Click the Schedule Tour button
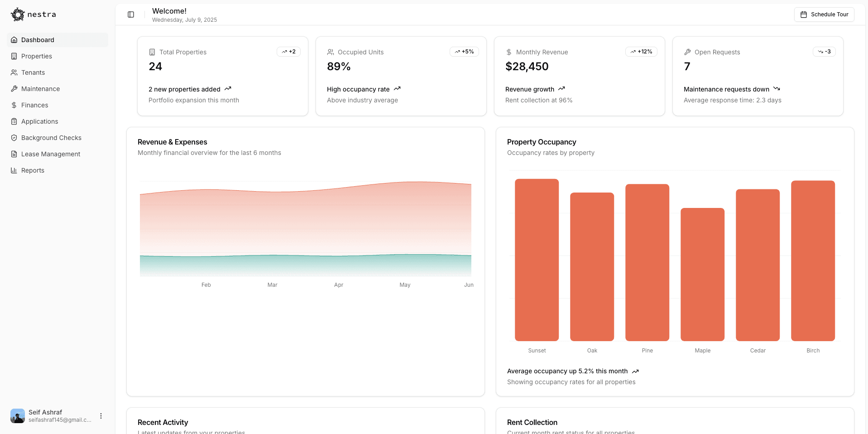Screen dimensions: 868x434 [824, 14]
